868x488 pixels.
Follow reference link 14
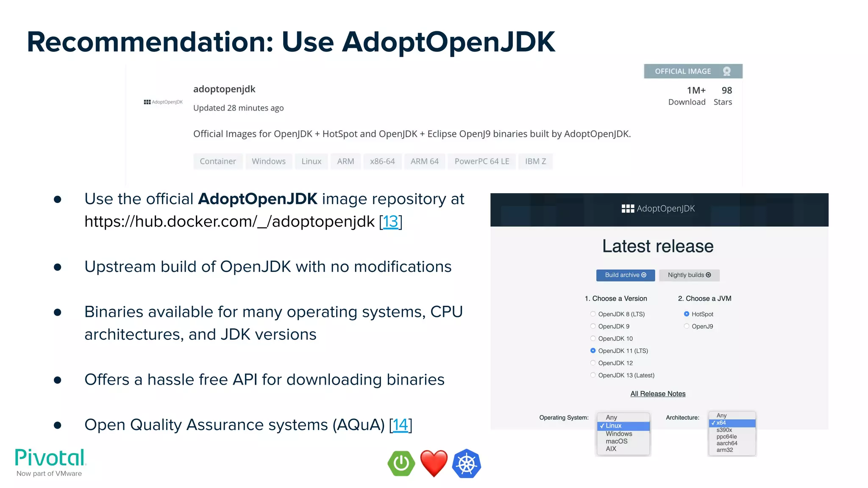401,425
